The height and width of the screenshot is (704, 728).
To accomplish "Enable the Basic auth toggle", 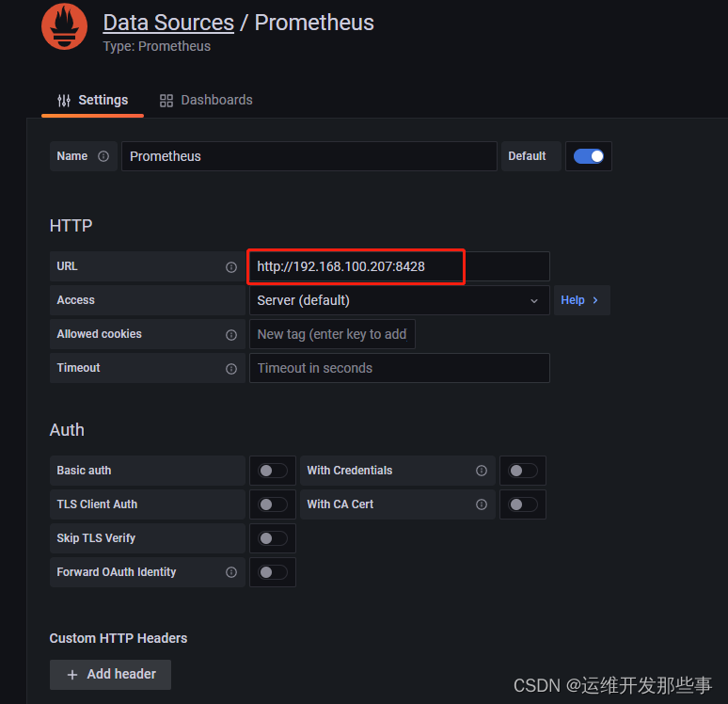I will point(273,471).
